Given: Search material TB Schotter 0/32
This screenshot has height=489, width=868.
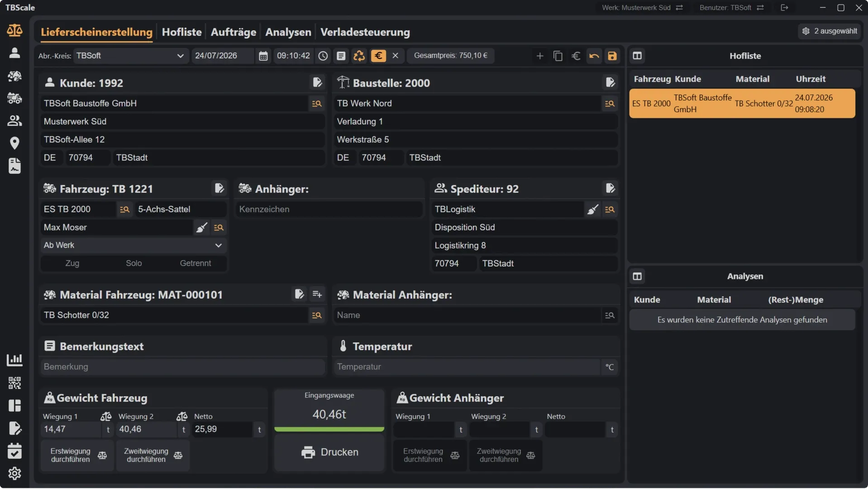Looking at the screenshot, I should coord(317,316).
